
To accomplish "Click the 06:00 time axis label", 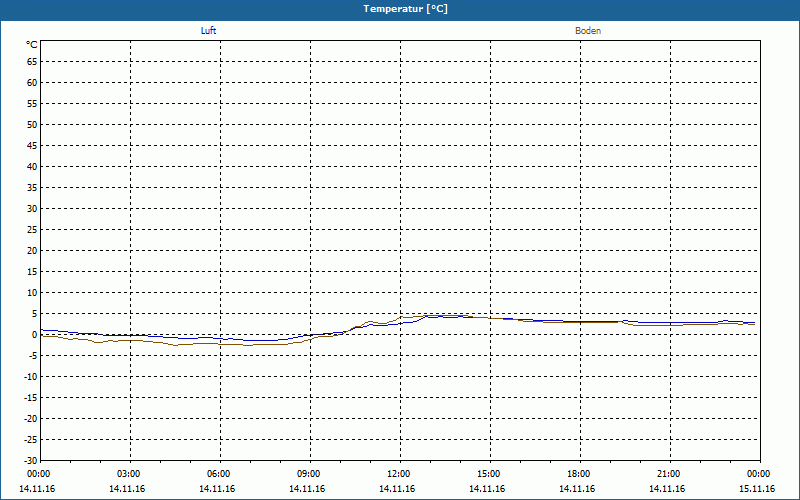I will (x=218, y=474).
